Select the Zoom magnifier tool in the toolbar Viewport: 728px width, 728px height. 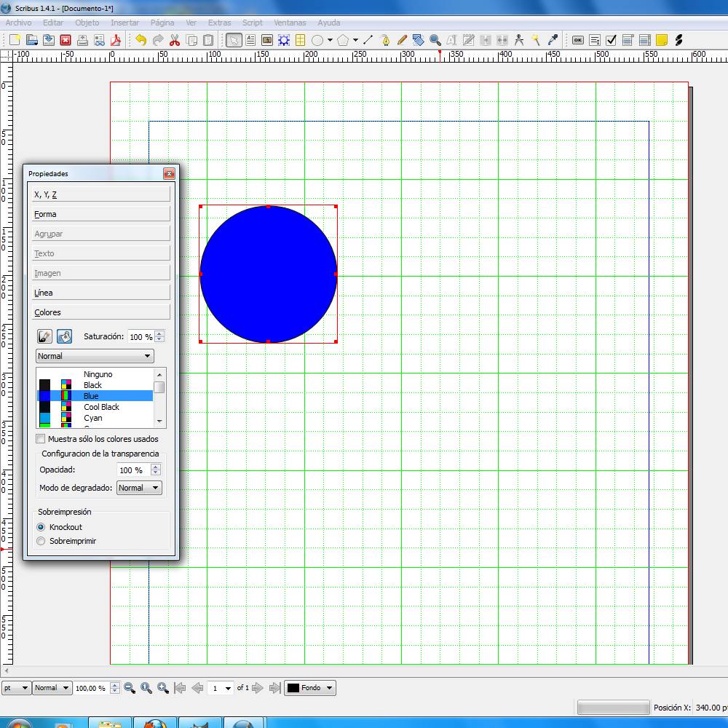(x=435, y=40)
